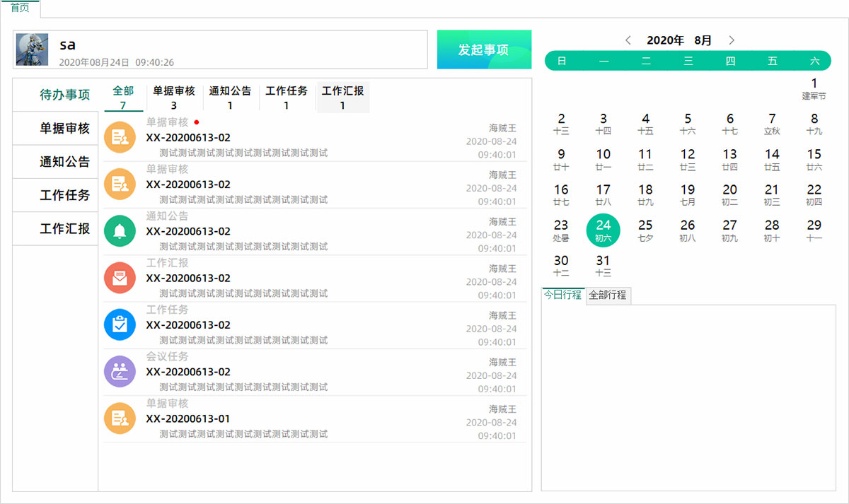Switch to 通知公告 1 filter tab
Viewport: 849px width, 504px height.
(230, 98)
